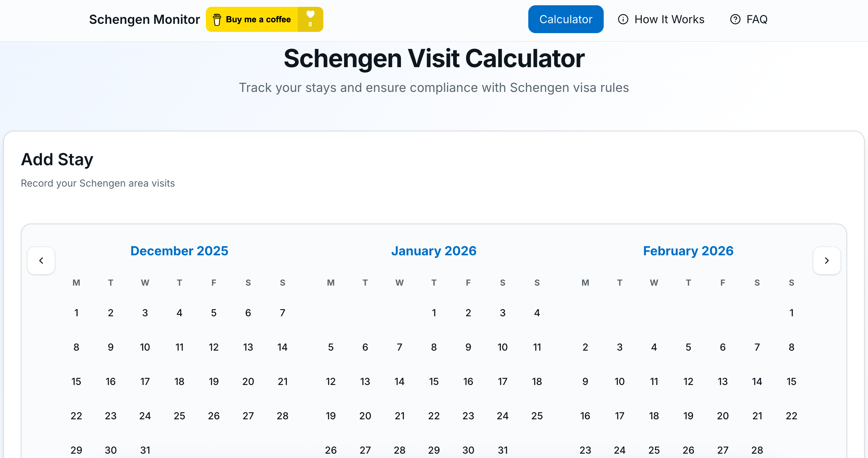Click the coffee cup icon
868x458 pixels.
click(x=217, y=19)
